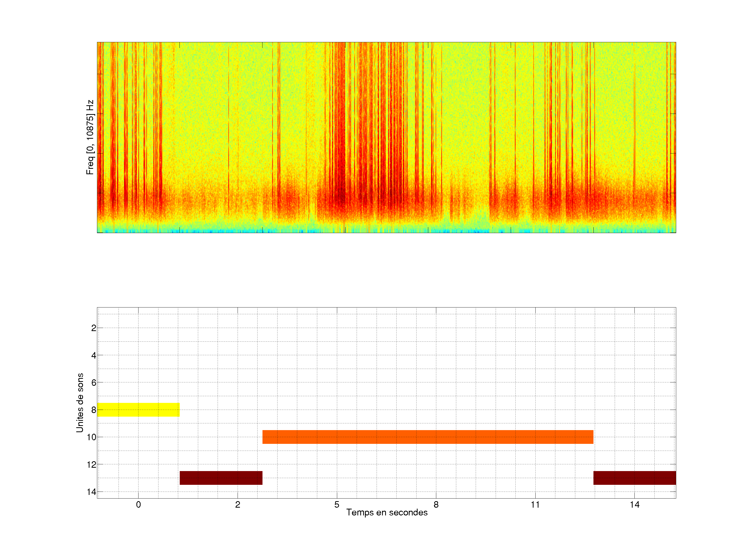Select the first dark red bar near 2 seconds
Image resolution: width=747 pixels, height=560 pixels.
pyautogui.click(x=221, y=478)
